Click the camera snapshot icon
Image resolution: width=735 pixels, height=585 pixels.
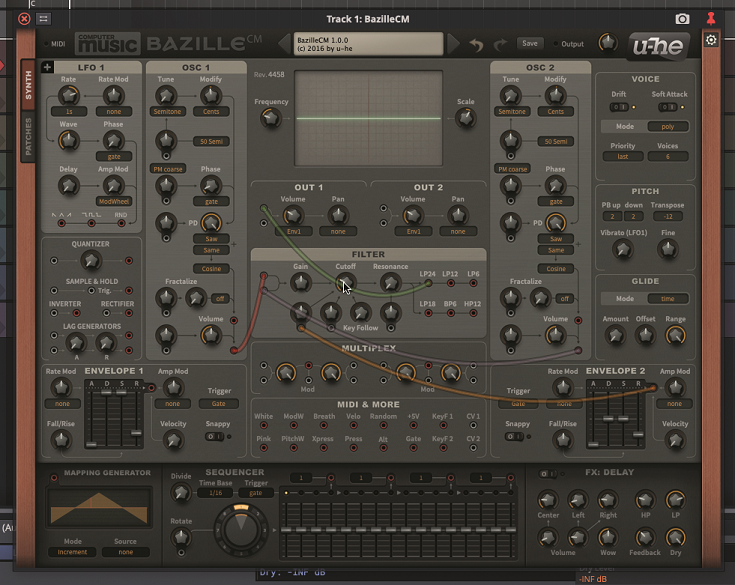(x=682, y=19)
